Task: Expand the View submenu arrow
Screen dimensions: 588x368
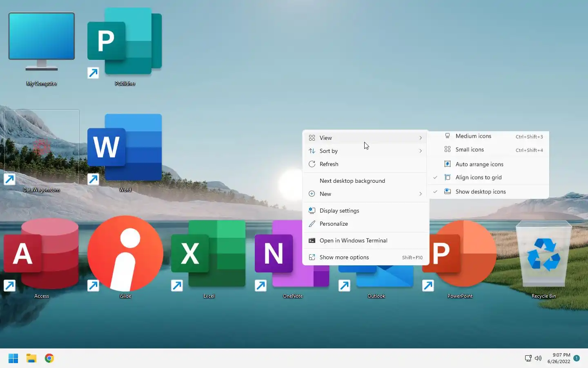Action: [420, 138]
